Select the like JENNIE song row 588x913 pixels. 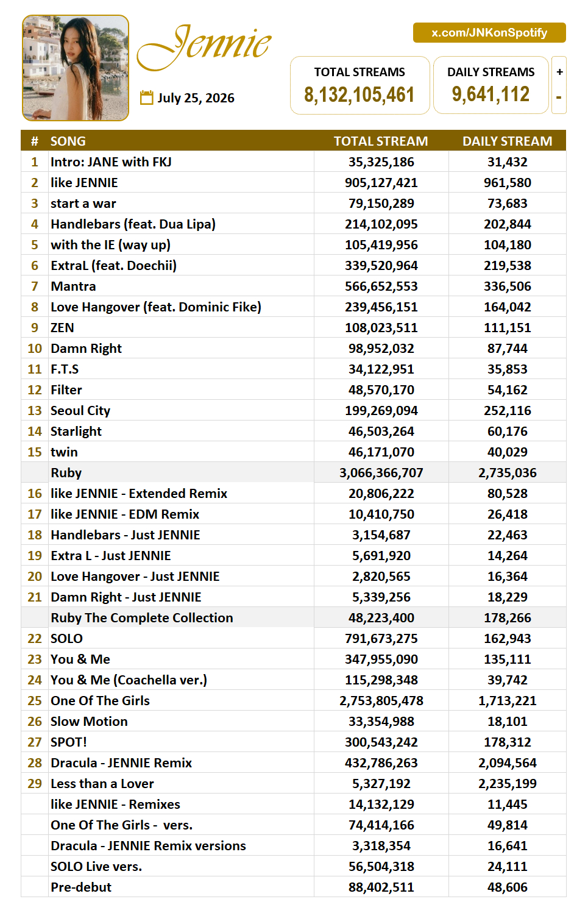point(294,182)
